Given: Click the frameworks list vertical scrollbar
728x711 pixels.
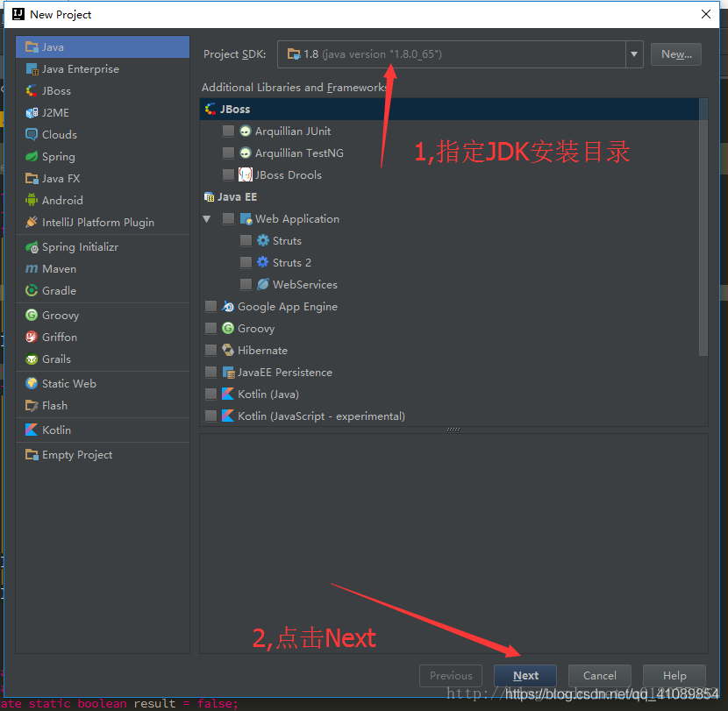Looking at the screenshot, I should pyautogui.click(x=703, y=227).
